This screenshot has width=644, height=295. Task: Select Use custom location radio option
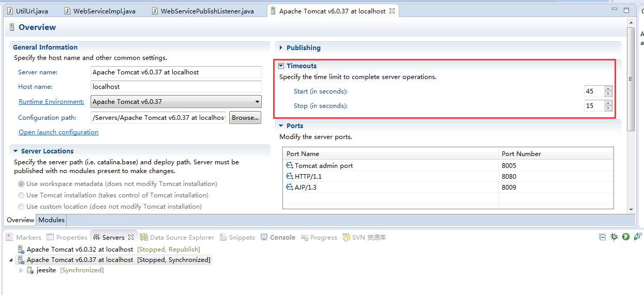(21, 207)
